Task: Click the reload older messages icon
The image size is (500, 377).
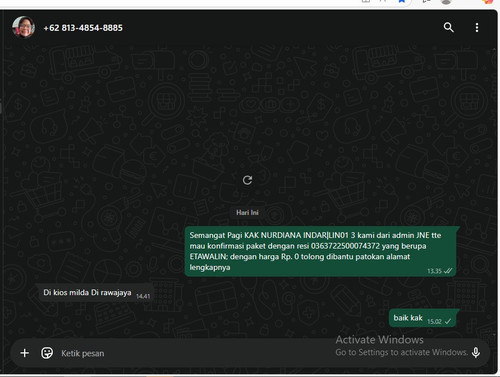Action: coord(247,180)
